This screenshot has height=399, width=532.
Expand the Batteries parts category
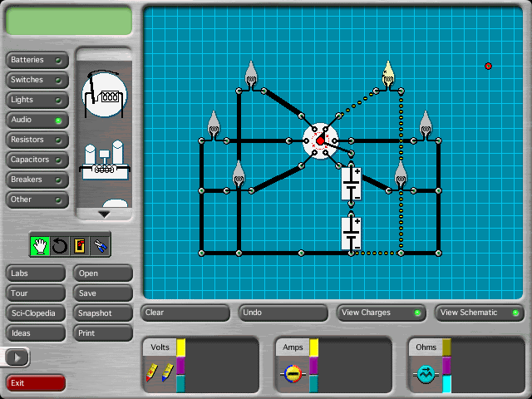pos(37,61)
